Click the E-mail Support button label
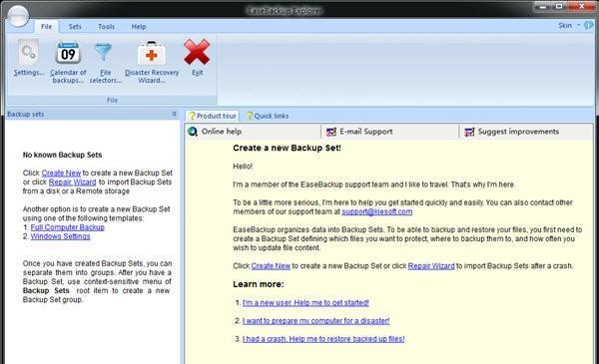Image resolution: width=599 pixels, height=364 pixels. coord(366,132)
